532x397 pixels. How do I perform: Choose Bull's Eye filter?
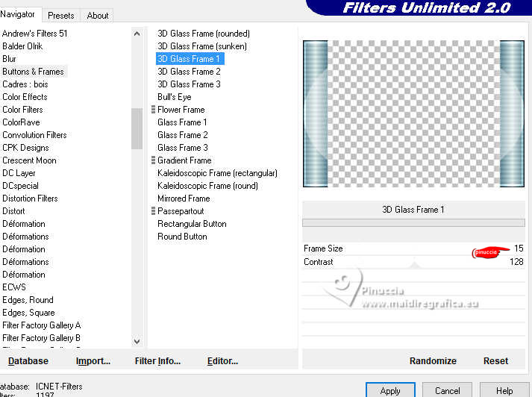(175, 97)
